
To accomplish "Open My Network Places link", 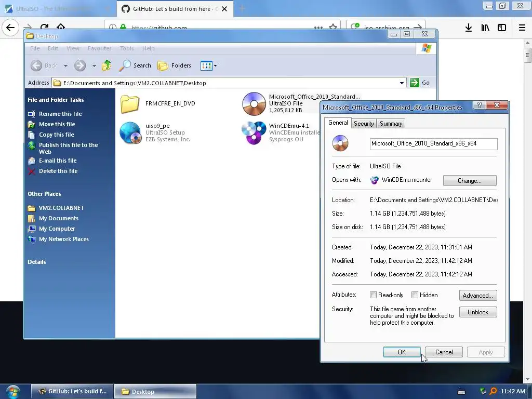I will (64, 239).
